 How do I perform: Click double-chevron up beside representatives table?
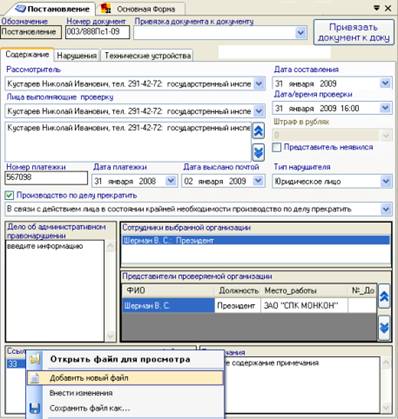[384, 296]
